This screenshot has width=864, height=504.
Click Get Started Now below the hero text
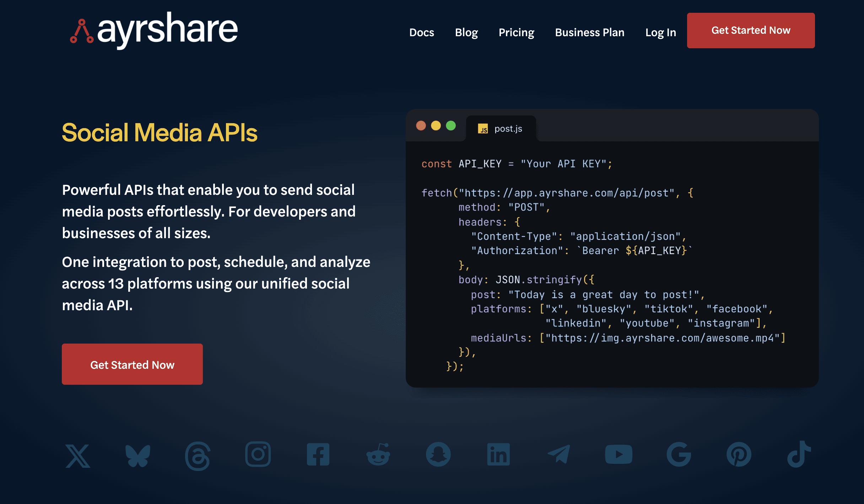pyautogui.click(x=132, y=364)
